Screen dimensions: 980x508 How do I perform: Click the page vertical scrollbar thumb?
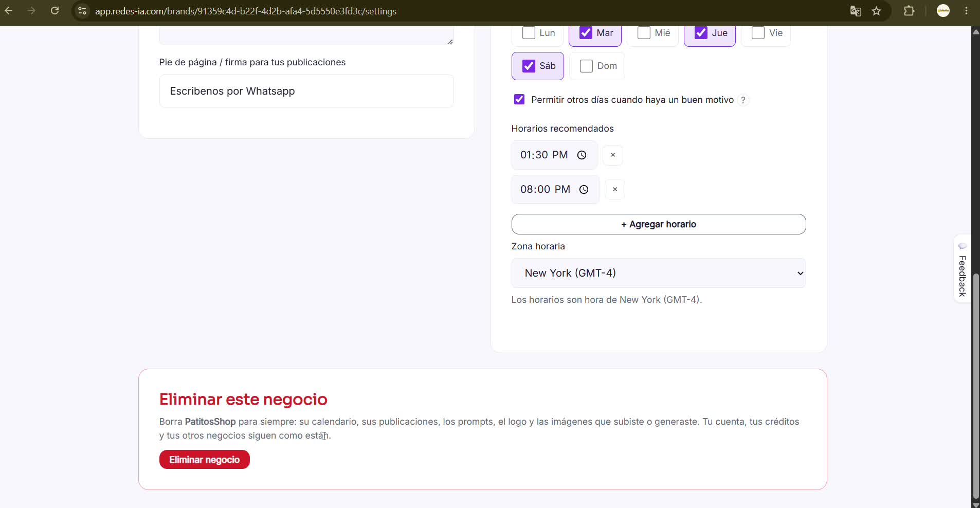[x=975, y=386]
